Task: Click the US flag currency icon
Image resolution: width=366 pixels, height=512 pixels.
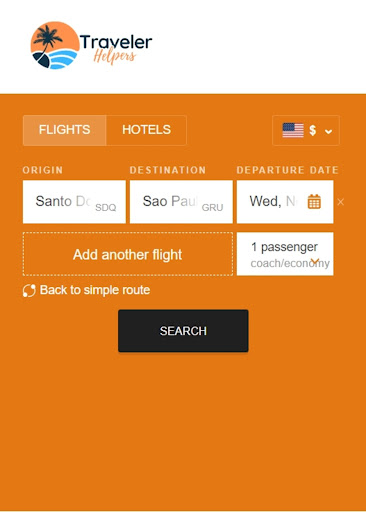Action: coord(293,130)
